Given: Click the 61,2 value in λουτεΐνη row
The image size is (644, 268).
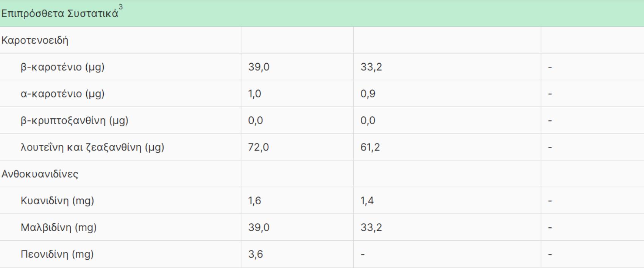Looking at the screenshot, I should tap(371, 147).
